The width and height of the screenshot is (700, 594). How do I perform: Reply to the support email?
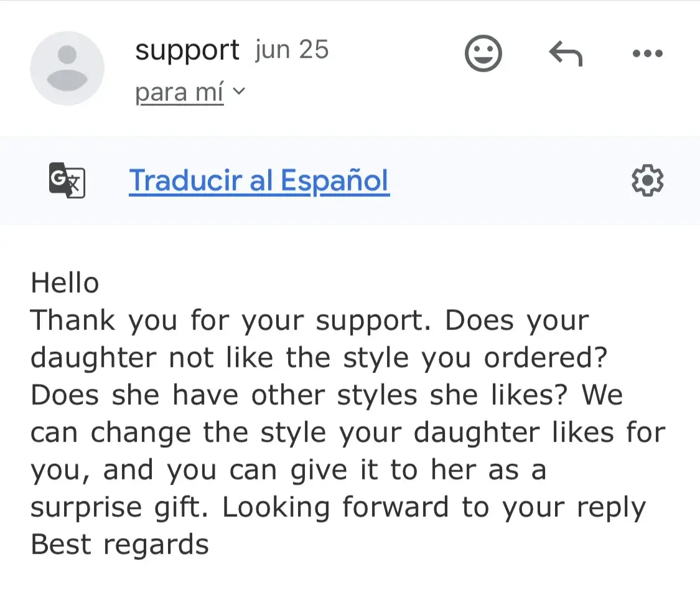[x=566, y=55]
